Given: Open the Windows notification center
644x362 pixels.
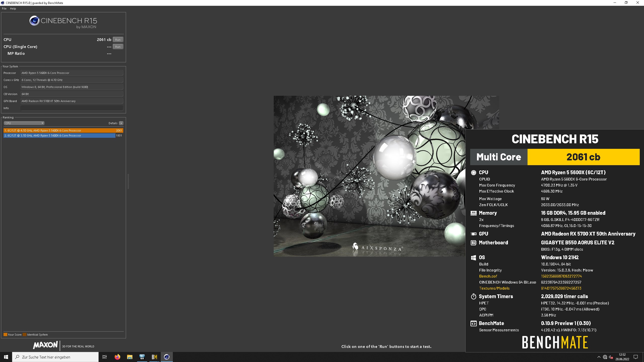Looking at the screenshot, I should [636, 357].
